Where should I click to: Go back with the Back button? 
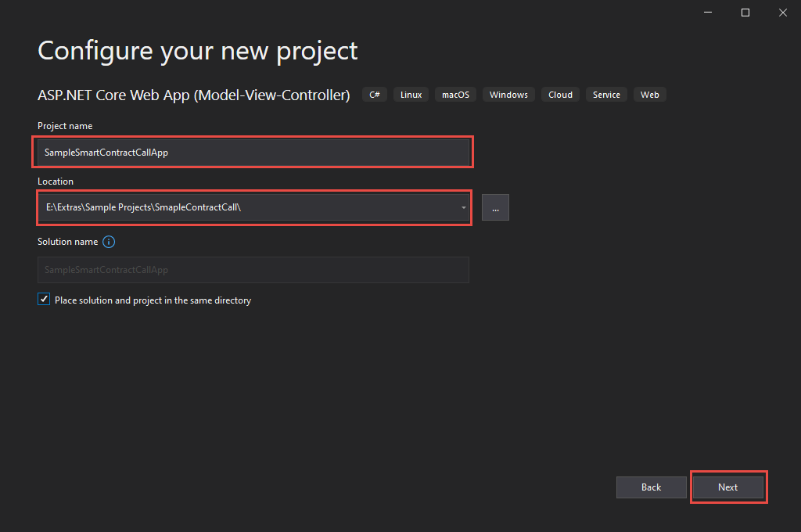point(651,487)
